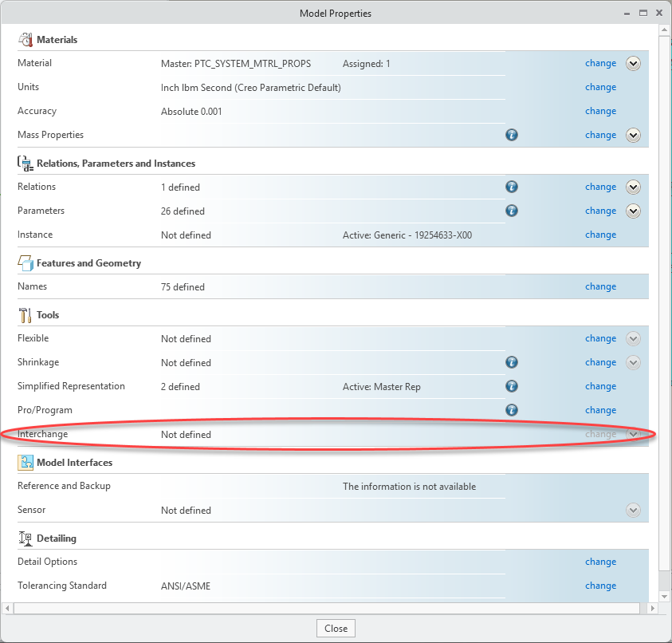The image size is (672, 643).
Task: Expand the circled Interchange row chevron
Action: coord(633,434)
